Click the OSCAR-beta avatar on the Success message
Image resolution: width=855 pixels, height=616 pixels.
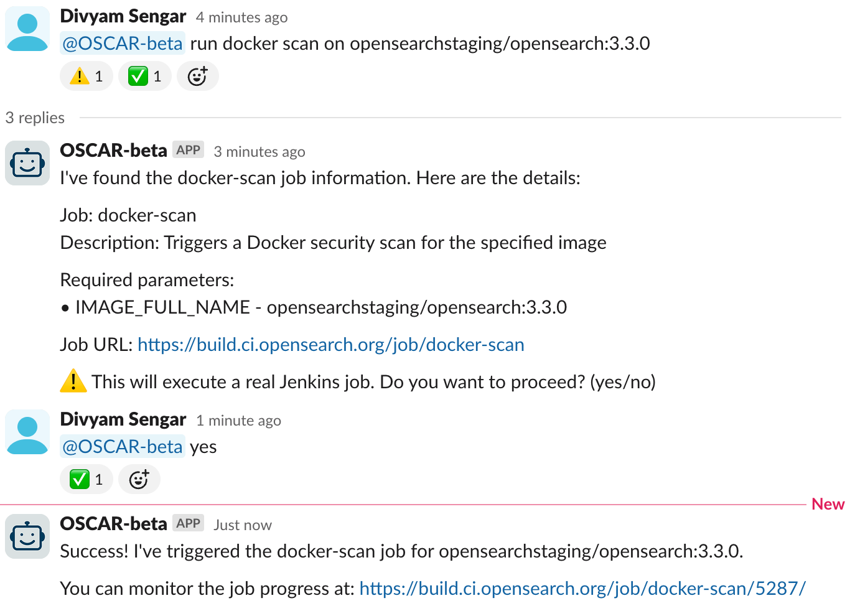[27, 536]
